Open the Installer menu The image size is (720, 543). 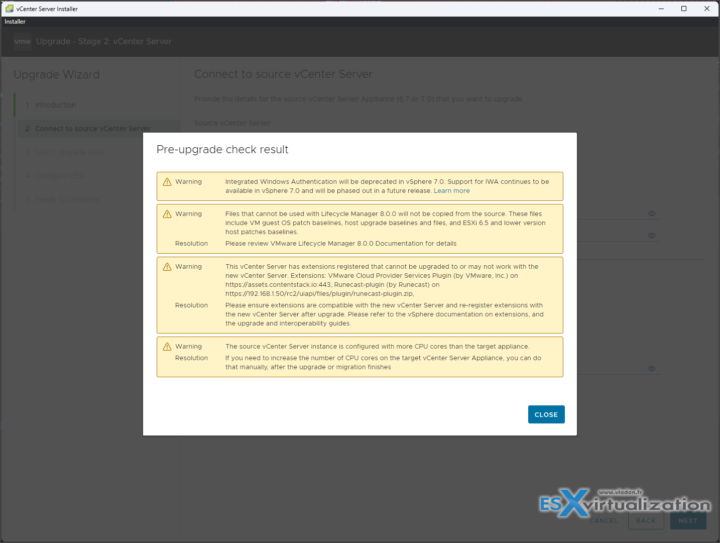coord(15,21)
